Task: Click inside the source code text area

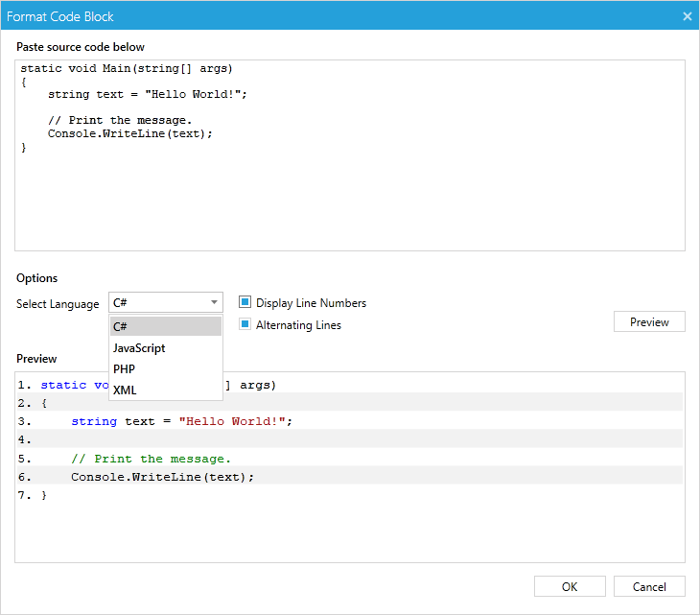Action: click(350, 155)
